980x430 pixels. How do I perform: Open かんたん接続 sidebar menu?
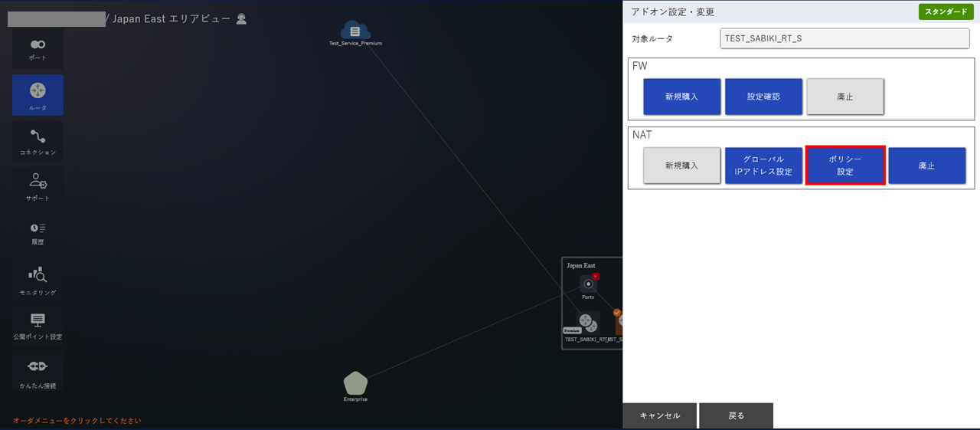point(38,372)
